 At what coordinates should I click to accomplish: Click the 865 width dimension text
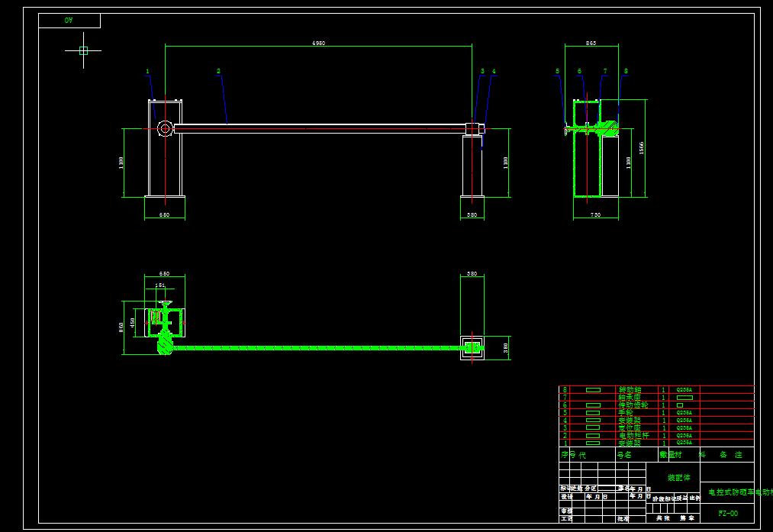[591, 44]
